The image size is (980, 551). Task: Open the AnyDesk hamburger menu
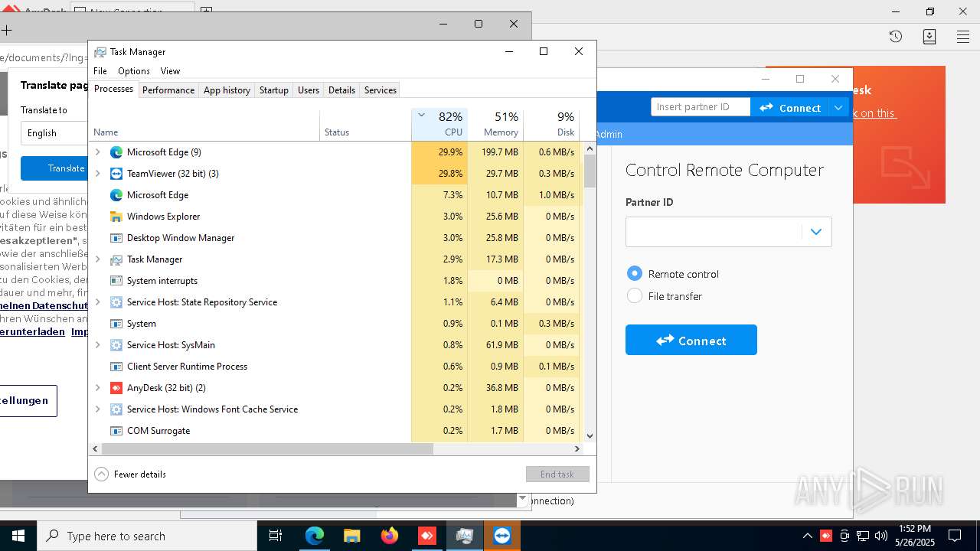pos(963,36)
